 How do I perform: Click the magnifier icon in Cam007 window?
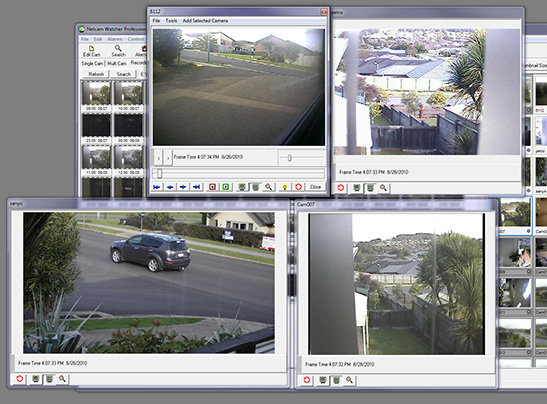click(x=350, y=380)
